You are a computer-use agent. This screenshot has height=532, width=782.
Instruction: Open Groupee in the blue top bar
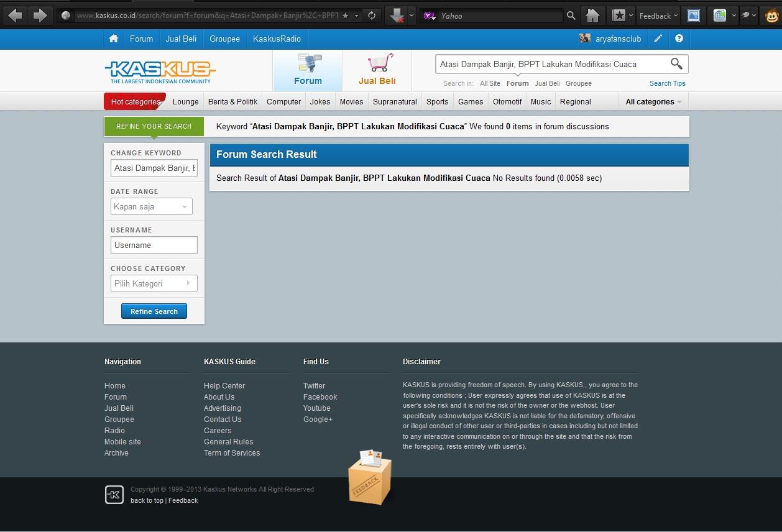point(224,39)
